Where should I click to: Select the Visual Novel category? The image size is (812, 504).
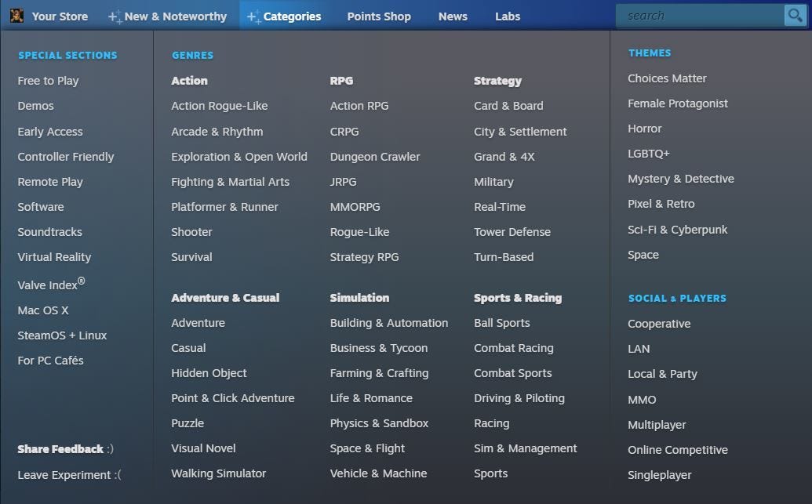[203, 448]
